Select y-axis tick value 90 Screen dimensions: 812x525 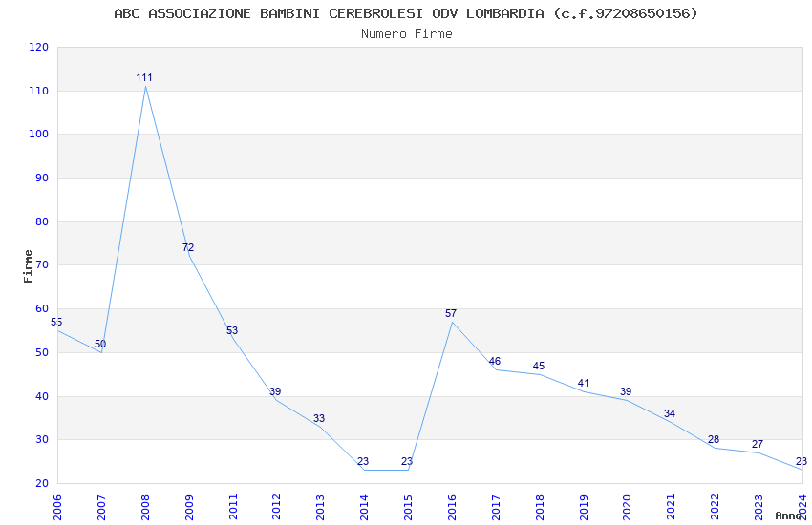click(x=42, y=178)
